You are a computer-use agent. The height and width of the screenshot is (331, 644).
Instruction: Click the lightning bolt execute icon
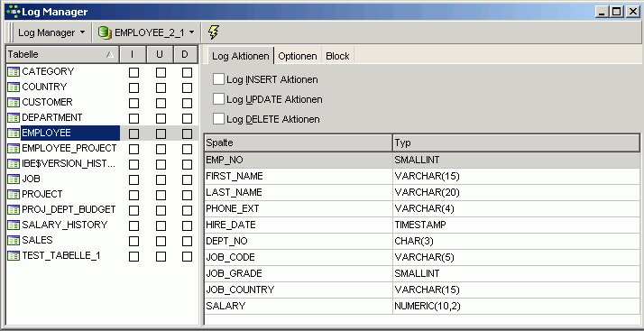(213, 32)
